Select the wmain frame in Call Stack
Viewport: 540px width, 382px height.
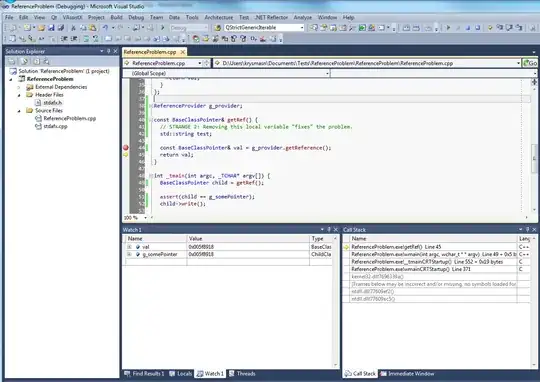[x=434, y=254]
